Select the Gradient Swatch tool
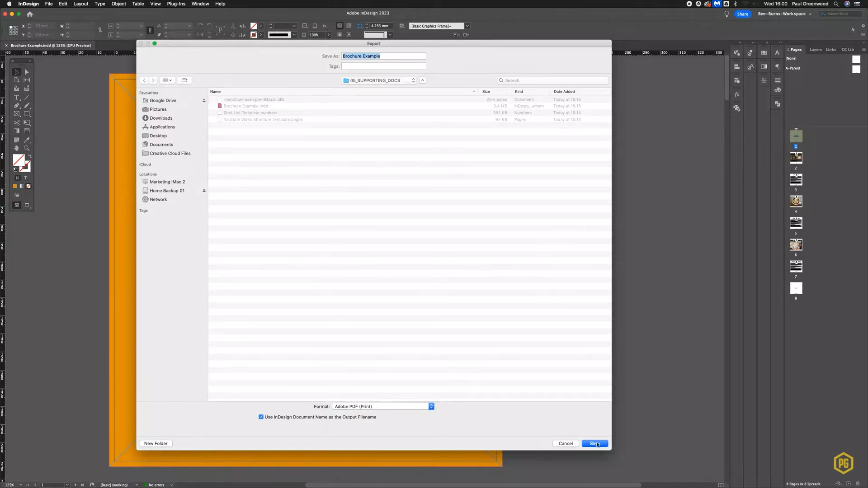868x488 pixels. (17, 131)
